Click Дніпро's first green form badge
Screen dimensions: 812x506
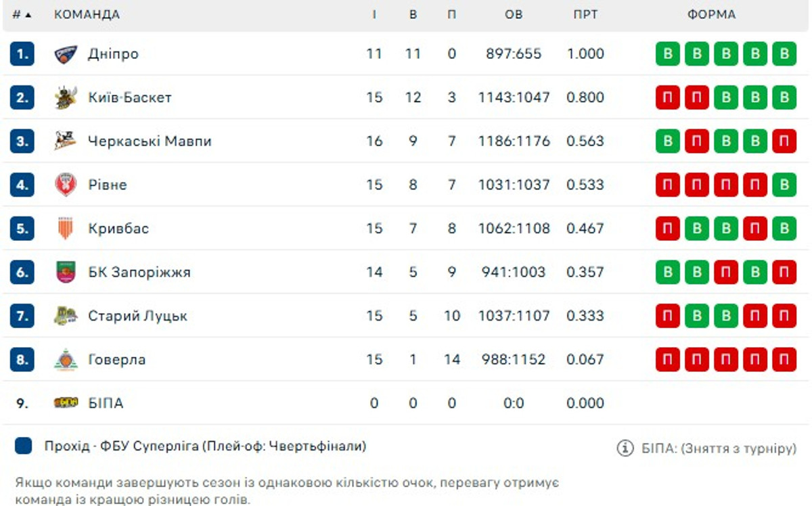[x=668, y=54]
